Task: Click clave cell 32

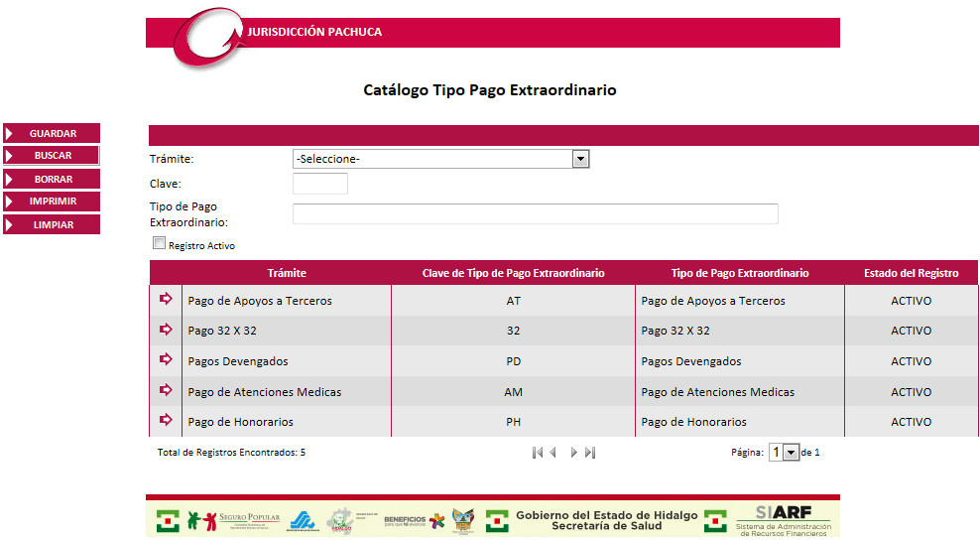Action: 513,331
